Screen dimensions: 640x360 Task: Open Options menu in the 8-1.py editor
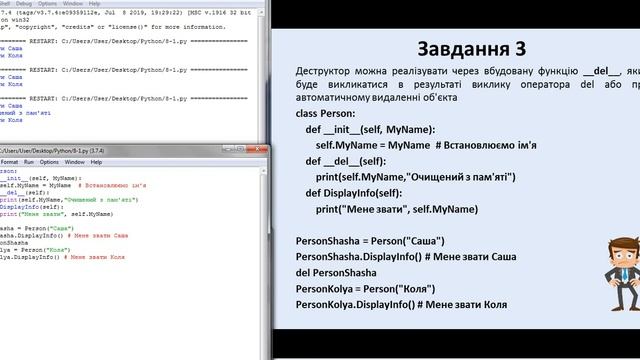tap(49, 162)
